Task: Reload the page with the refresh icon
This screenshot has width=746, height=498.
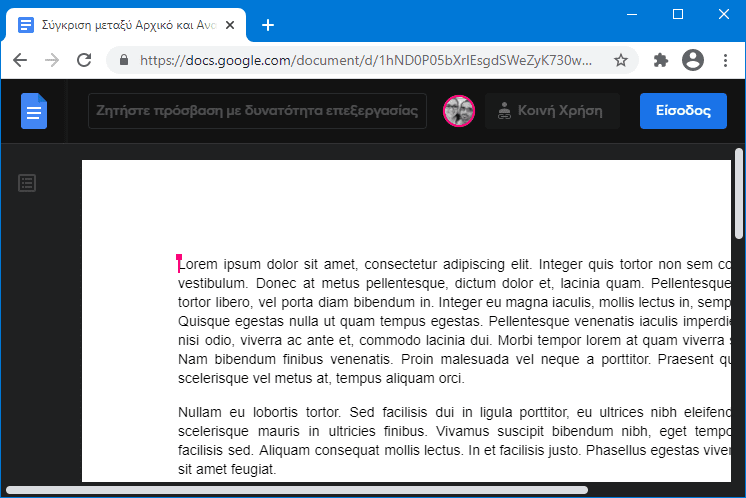Action: [84, 60]
